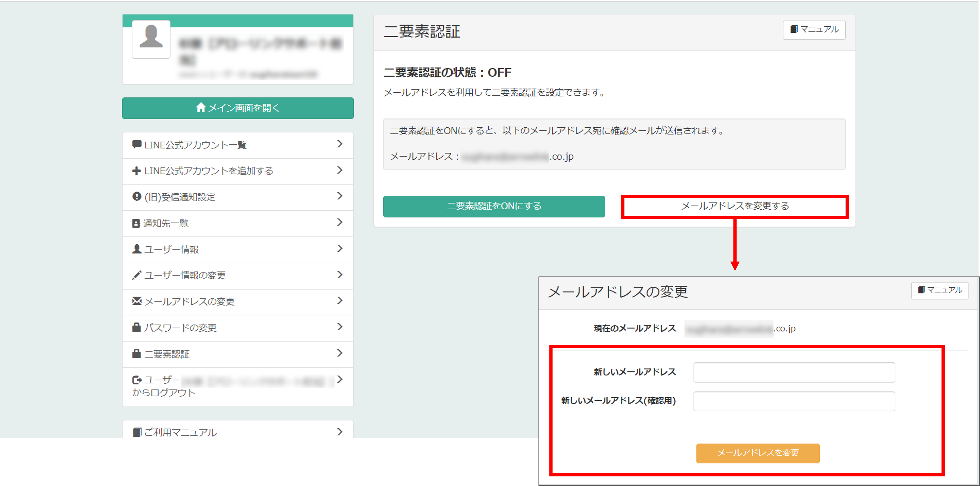Click the envelope icon beside メールアドレスの変更

click(137, 301)
